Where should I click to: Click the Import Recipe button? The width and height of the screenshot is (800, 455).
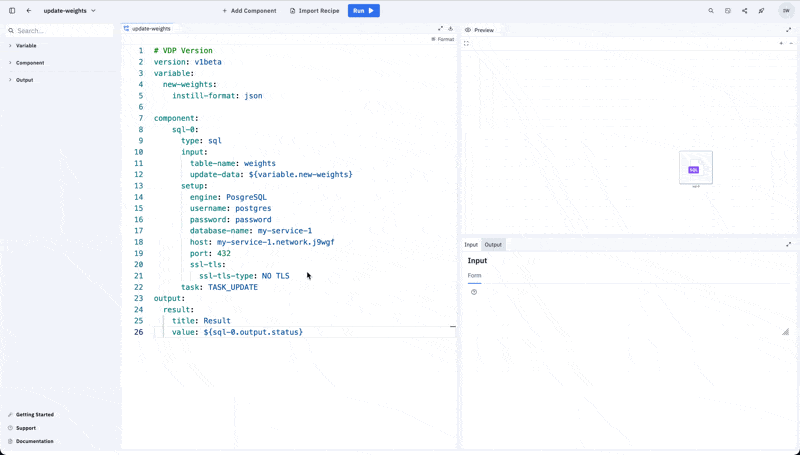tap(314, 11)
